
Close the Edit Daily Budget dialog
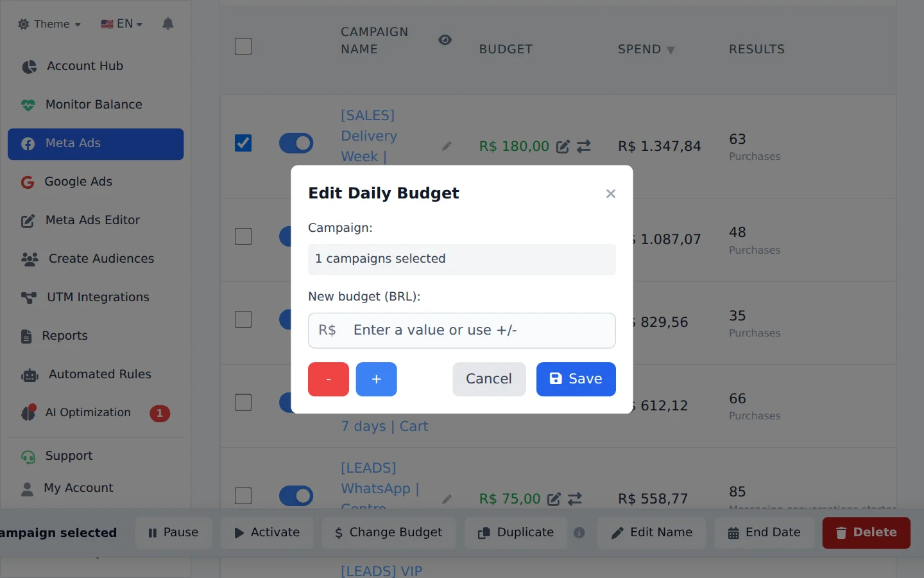coord(611,193)
